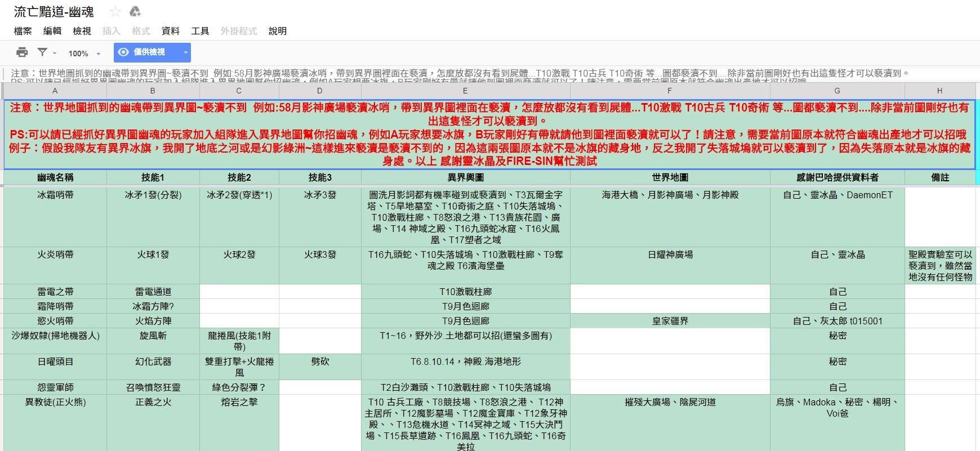Click the T10激戰柱廊 cell in 雷電之帶 row

point(466,292)
